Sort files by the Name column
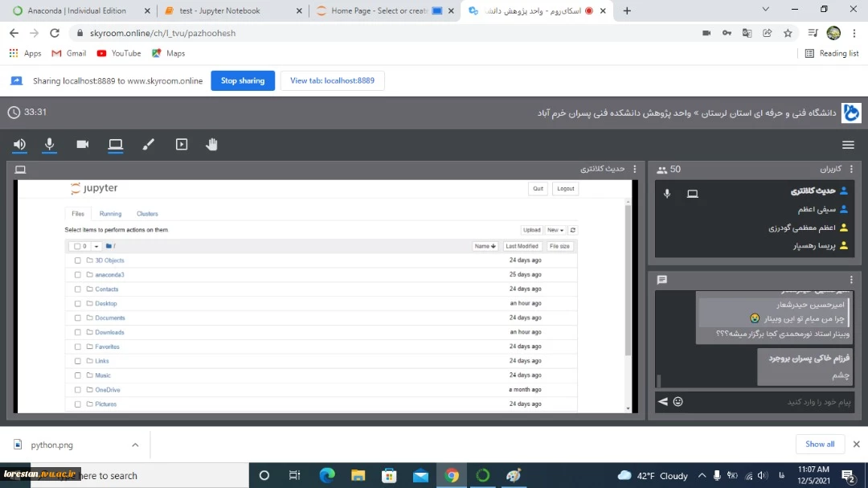The height and width of the screenshot is (488, 868). [x=485, y=246]
